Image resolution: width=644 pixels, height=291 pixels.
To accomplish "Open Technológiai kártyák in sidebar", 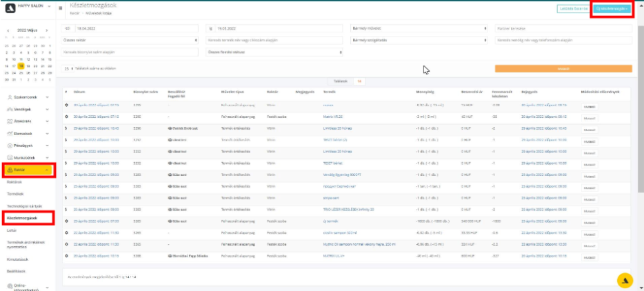I will click(x=25, y=206).
